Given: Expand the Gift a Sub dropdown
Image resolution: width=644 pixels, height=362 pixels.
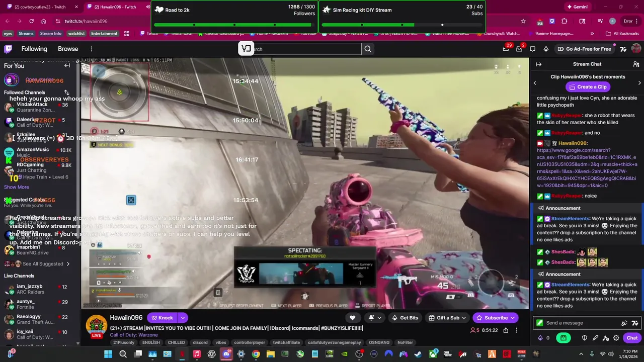Looking at the screenshot, I should (464, 318).
